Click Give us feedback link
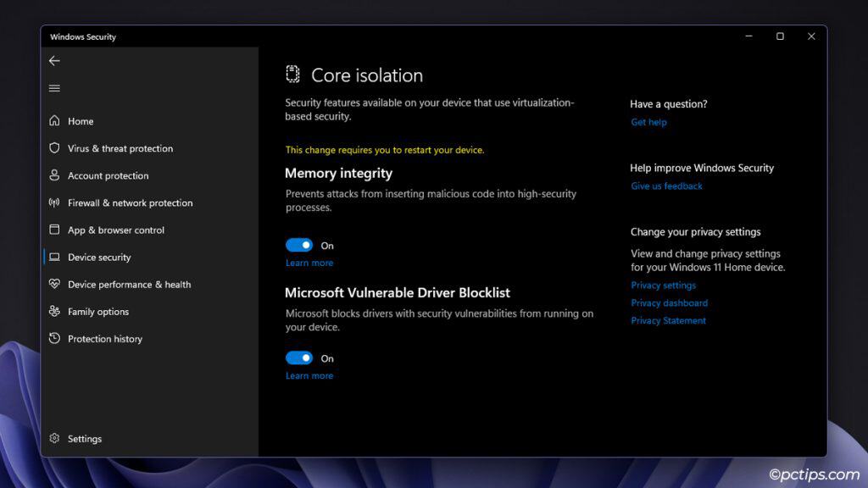Screen dimensions: 868x488 666,186
